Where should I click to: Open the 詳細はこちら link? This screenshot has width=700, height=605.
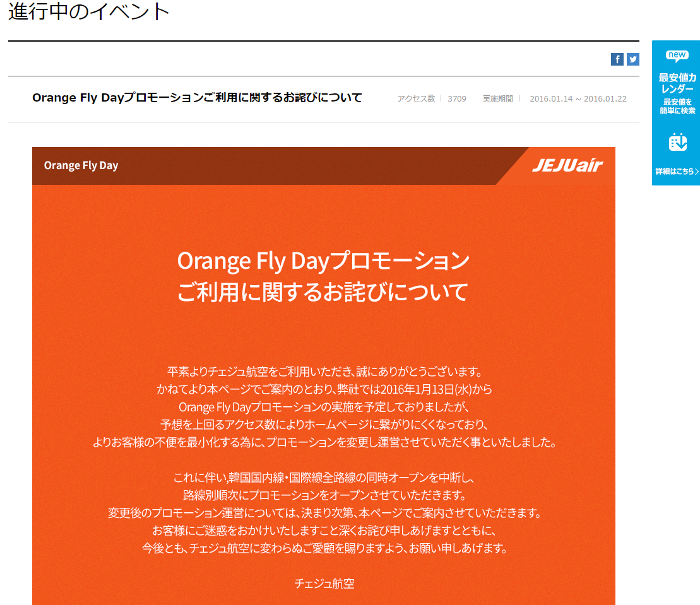coord(677,172)
